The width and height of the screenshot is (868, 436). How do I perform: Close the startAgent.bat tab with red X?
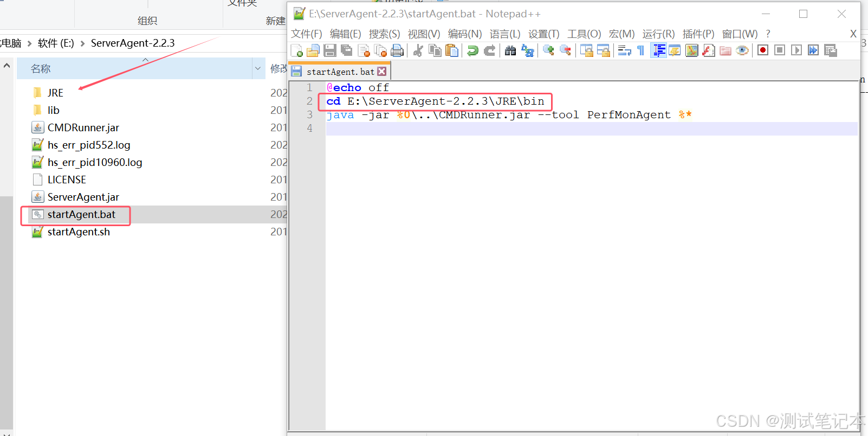382,72
